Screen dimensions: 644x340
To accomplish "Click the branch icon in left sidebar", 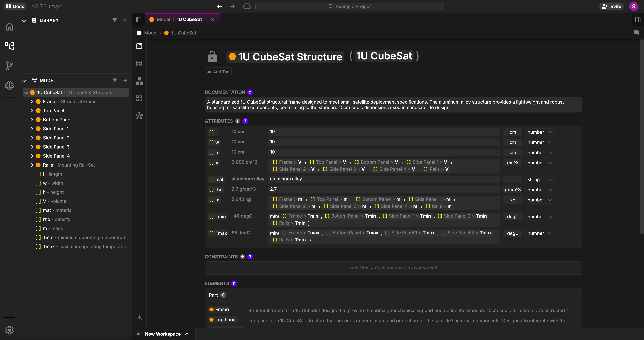I will [x=10, y=66].
